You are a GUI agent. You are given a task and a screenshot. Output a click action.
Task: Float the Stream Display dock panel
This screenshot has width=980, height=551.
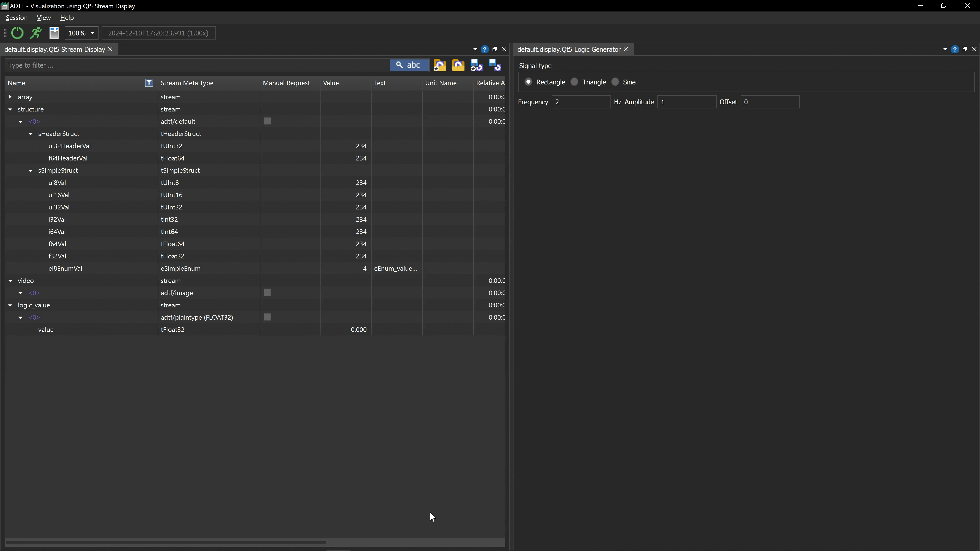pos(495,49)
